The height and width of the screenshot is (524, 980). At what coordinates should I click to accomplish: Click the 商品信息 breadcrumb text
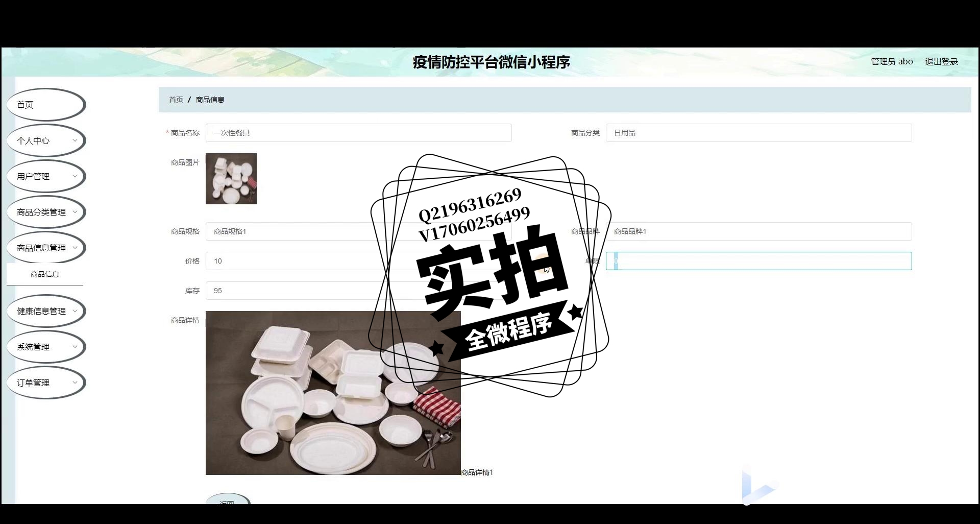(x=210, y=100)
